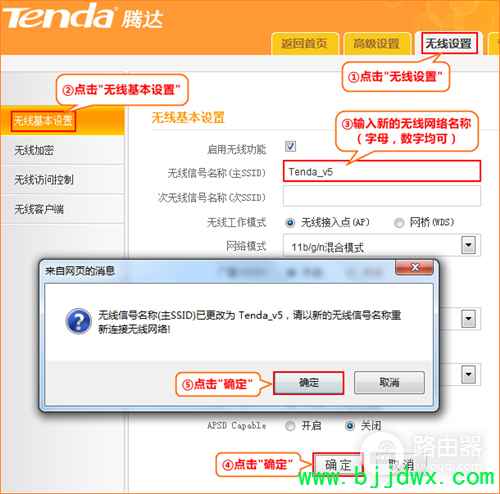Click 确定 in the message dialog
This screenshot has height=494, width=500.
click(309, 383)
